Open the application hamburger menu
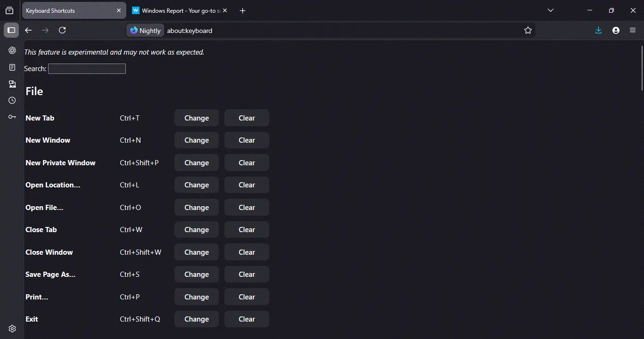 (633, 30)
